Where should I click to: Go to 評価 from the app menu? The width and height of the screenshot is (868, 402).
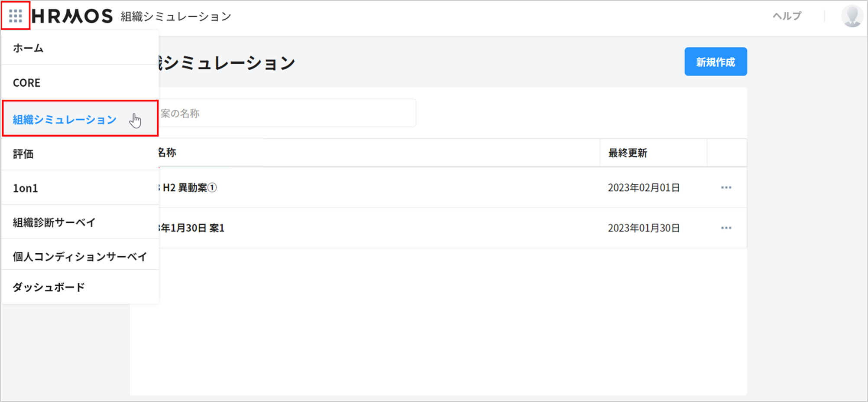click(23, 154)
